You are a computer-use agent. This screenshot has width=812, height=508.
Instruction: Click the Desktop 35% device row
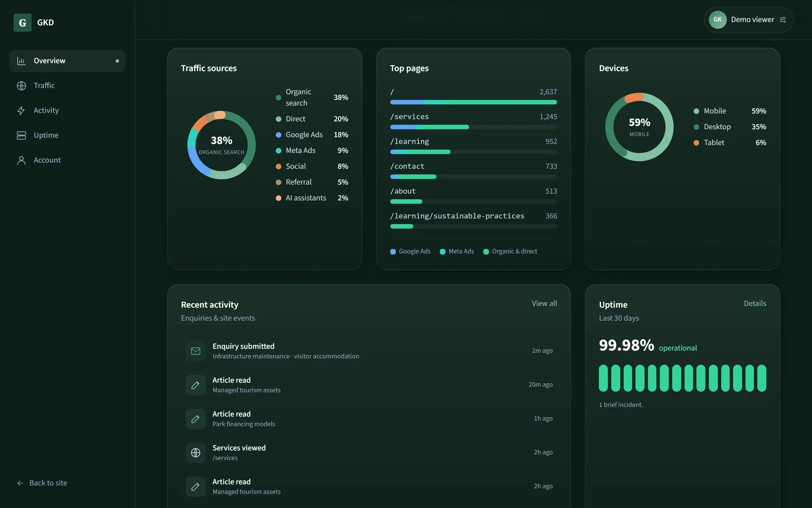730,127
